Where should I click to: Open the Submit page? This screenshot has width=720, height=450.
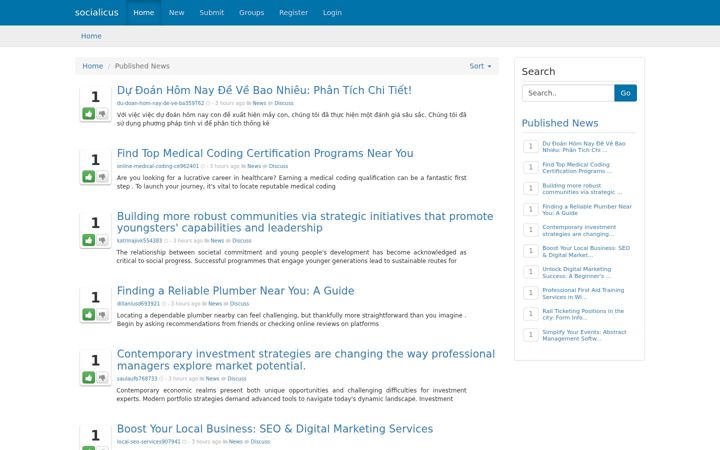(212, 12)
